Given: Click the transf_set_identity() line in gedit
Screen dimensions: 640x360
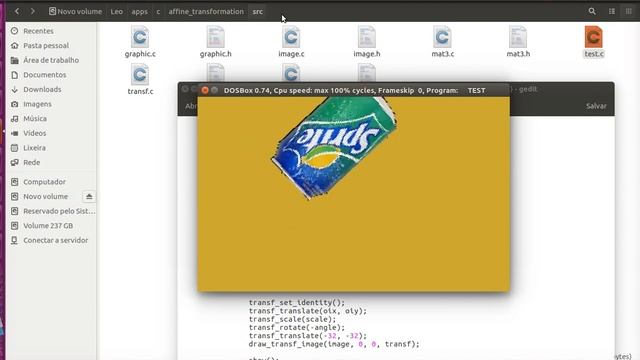Looking at the screenshot, I should tap(297, 303).
